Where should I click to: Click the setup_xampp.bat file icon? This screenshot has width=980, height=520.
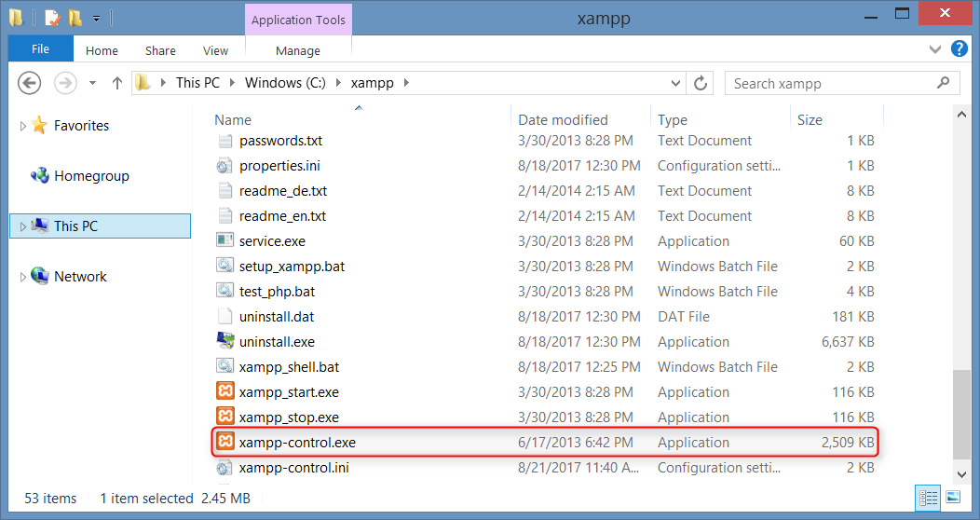click(x=225, y=265)
